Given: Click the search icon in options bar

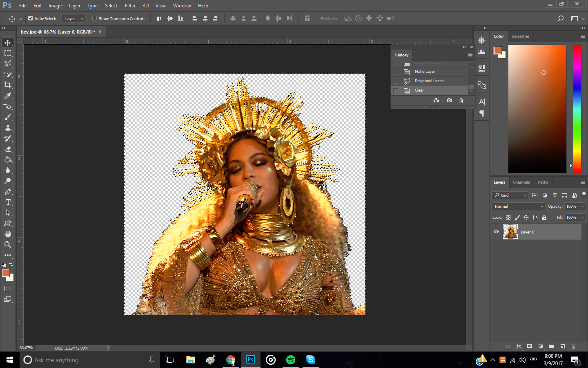Looking at the screenshot, I should pyautogui.click(x=561, y=18).
